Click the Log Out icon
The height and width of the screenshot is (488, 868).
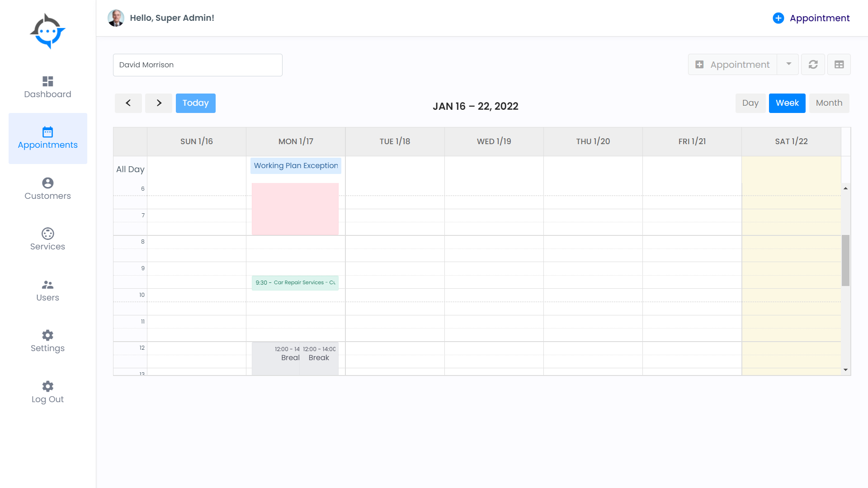(47, 386)
